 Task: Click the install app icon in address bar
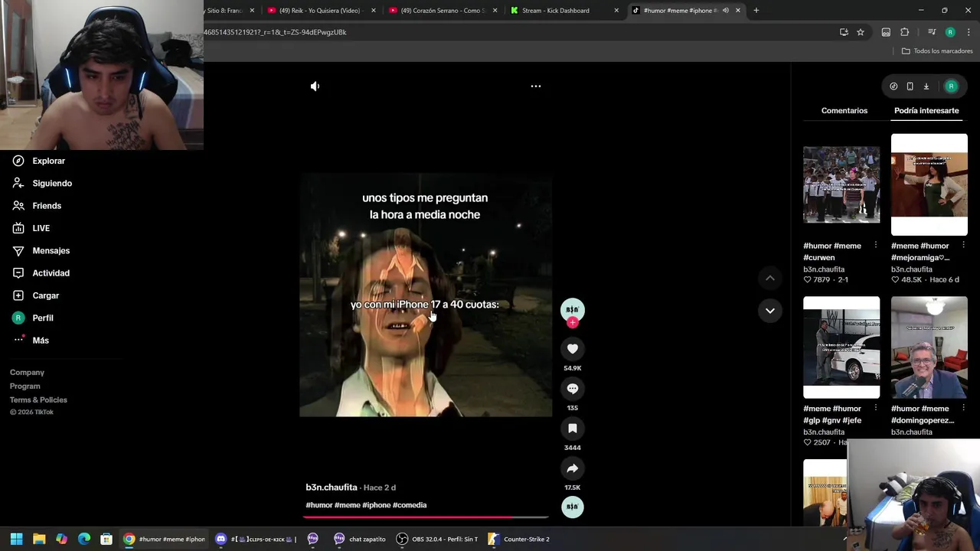point(844,32)
